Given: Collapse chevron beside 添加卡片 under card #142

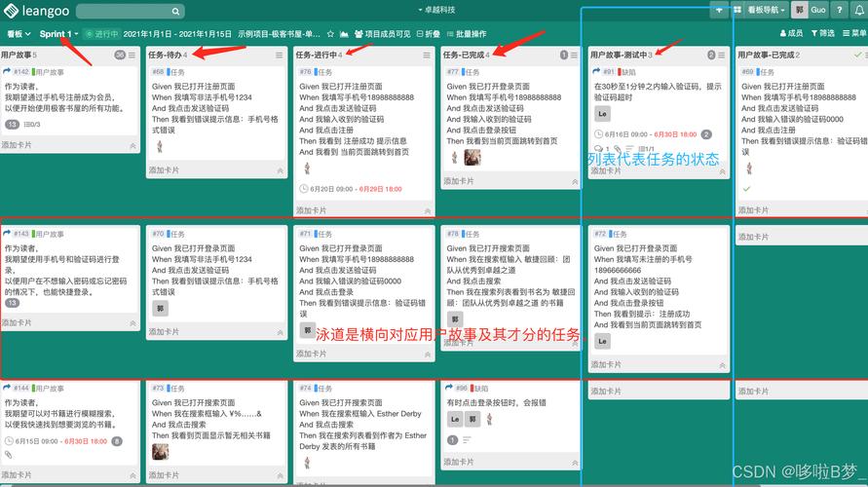Looking at the screenshot, I should [x=132, y=146].
